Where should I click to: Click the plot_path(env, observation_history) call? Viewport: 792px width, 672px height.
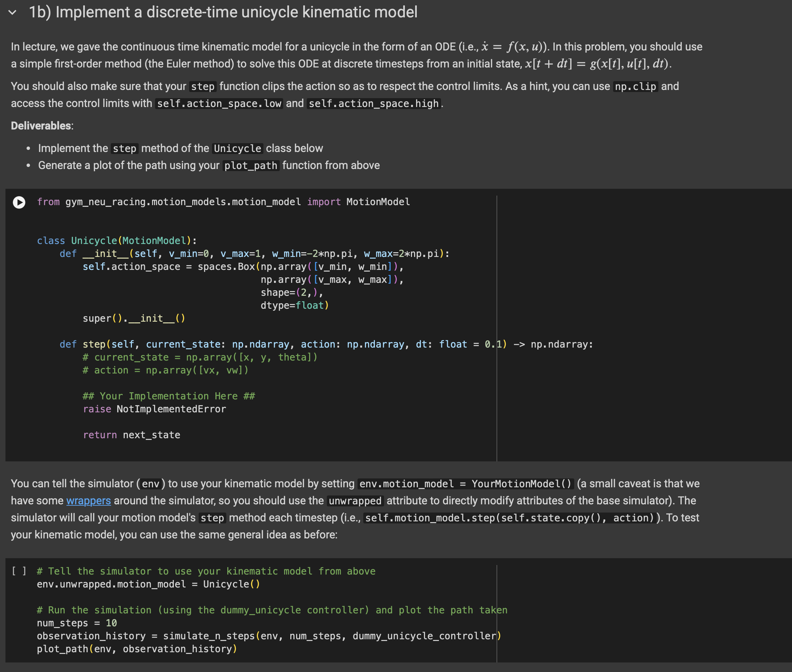tap(137, 649)
